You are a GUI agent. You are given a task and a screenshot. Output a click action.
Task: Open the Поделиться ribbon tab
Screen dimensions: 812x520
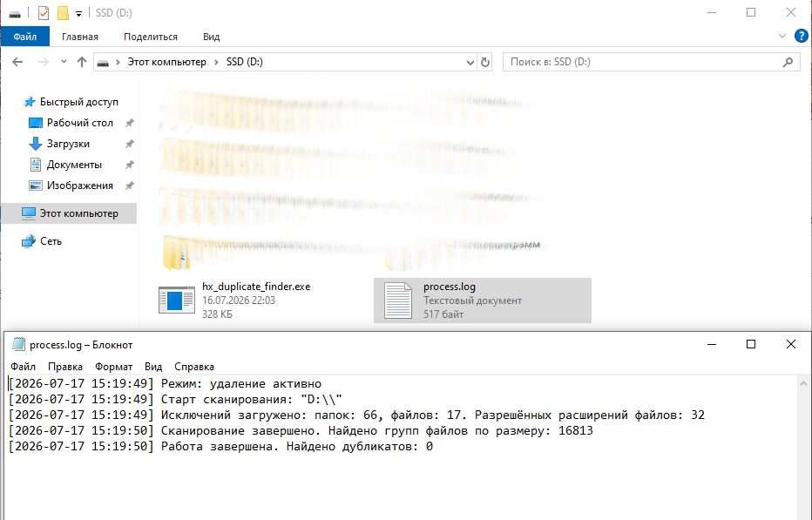(x=150, y=37)
